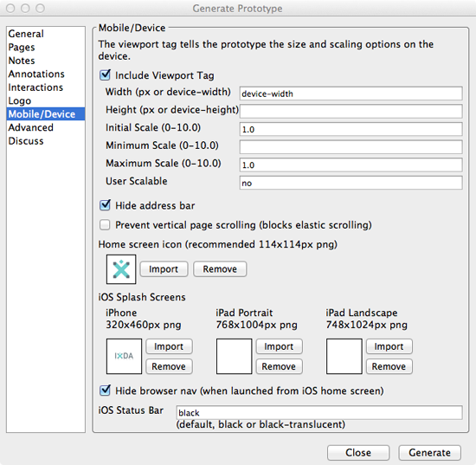
Task: Select General in the sidebar list
Action: coord(46,34)
